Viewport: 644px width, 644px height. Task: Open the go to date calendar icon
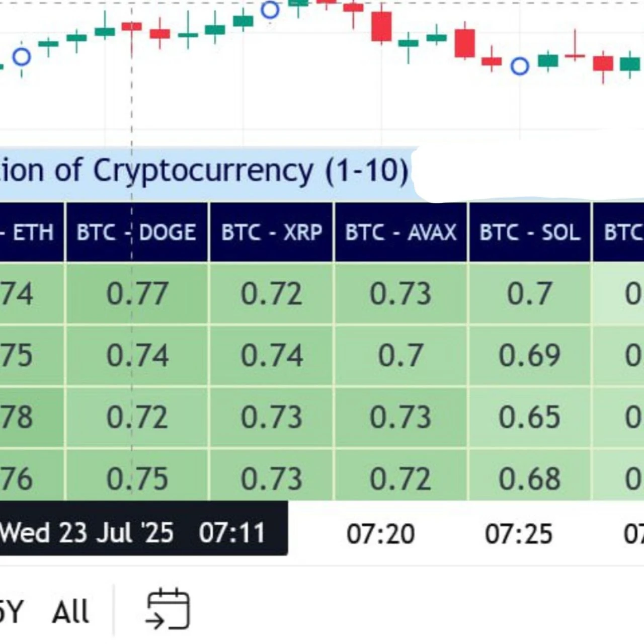168,610
